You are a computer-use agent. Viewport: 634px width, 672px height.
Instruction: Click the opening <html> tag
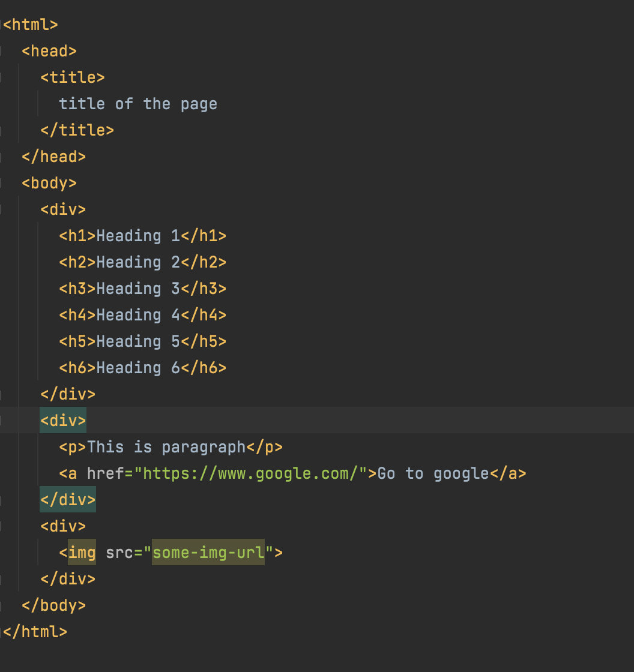(30, 25)
